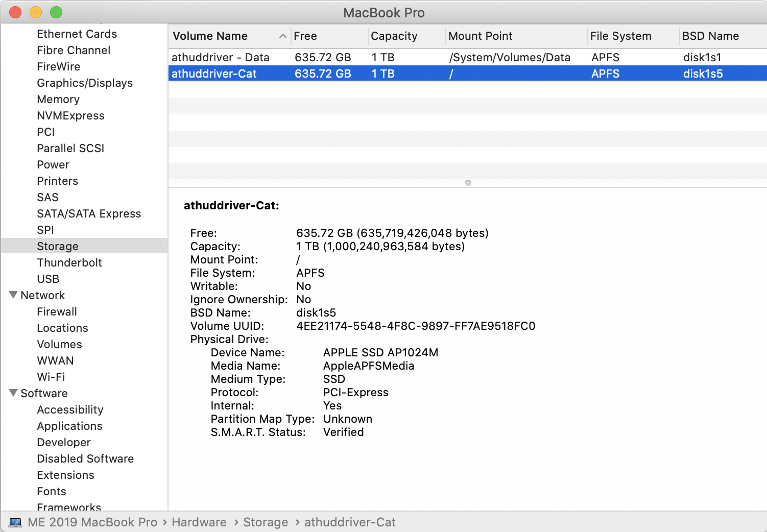The height and width of the screenshot is (532, 767).
Task: Click the pane divider handle dot
Action: [468, 183]
